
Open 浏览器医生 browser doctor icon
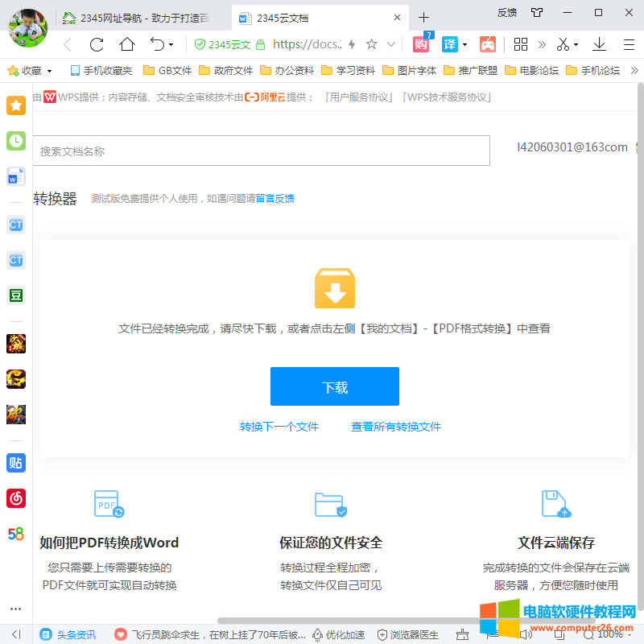tap(407, 635)
